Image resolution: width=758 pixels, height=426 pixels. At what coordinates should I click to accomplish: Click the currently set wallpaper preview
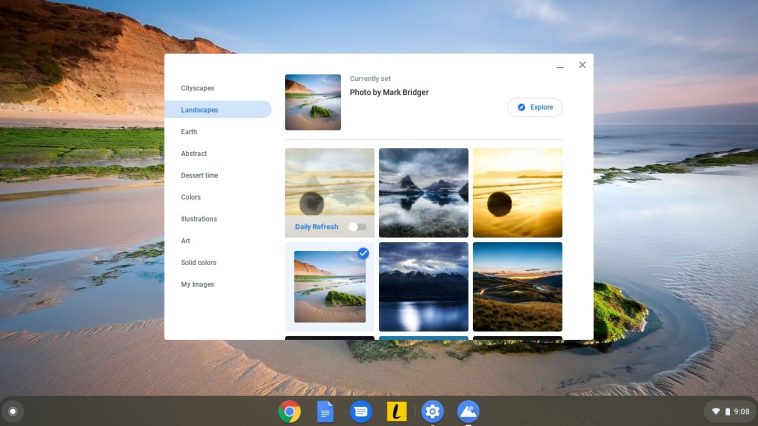point(313,102)
